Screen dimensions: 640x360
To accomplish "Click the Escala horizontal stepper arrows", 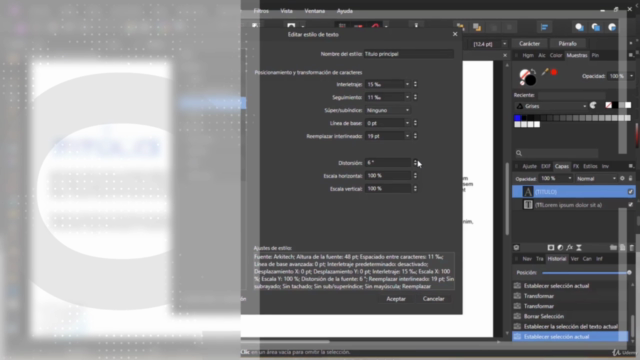I will click(x=415, y=176).
